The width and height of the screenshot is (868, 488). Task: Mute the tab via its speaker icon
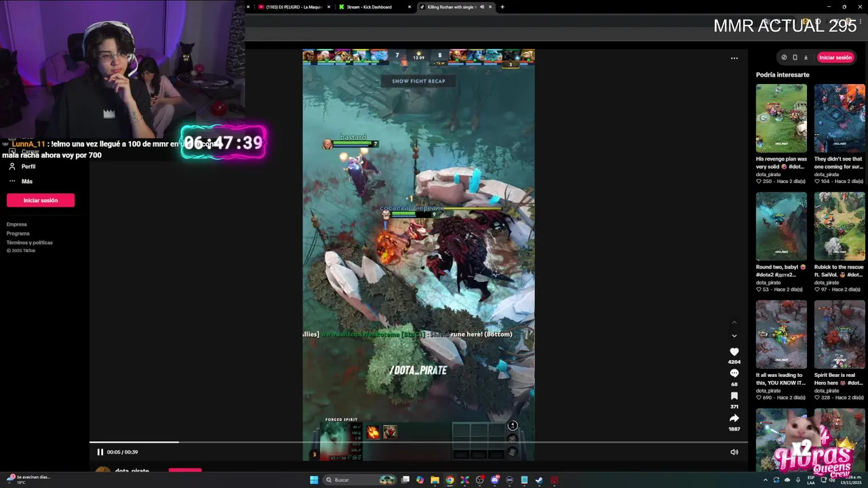point(481,7)
